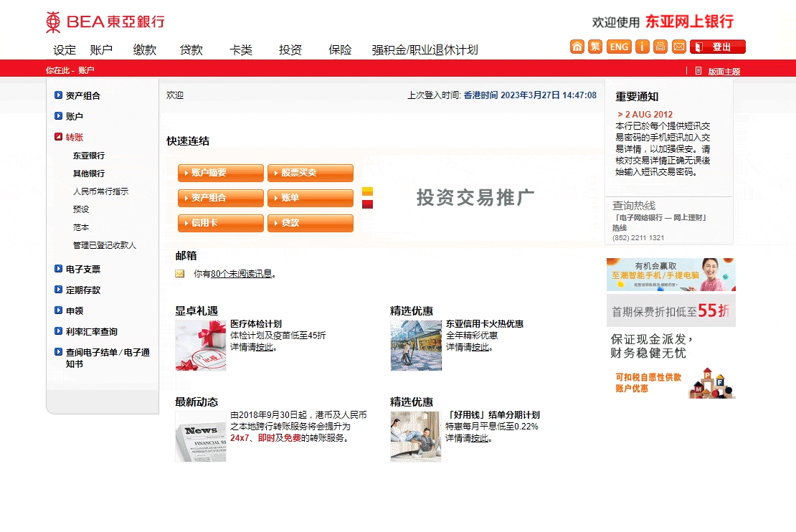Collapse the 转账 sidebar section
The width and height of the screenshot is (796, 532).
click(69, 137)
